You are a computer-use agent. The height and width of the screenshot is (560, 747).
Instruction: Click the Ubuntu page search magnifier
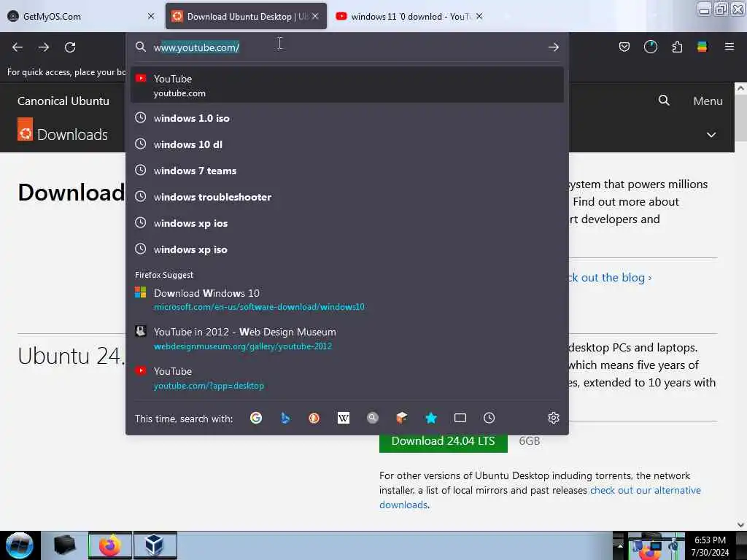664,101
